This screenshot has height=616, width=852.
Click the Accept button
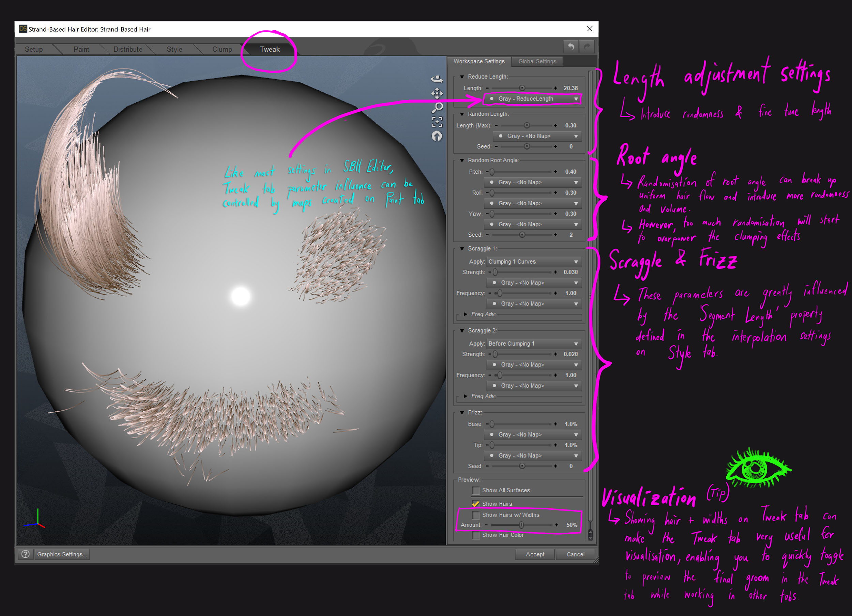pyautogui.click(x=535, y=554)
